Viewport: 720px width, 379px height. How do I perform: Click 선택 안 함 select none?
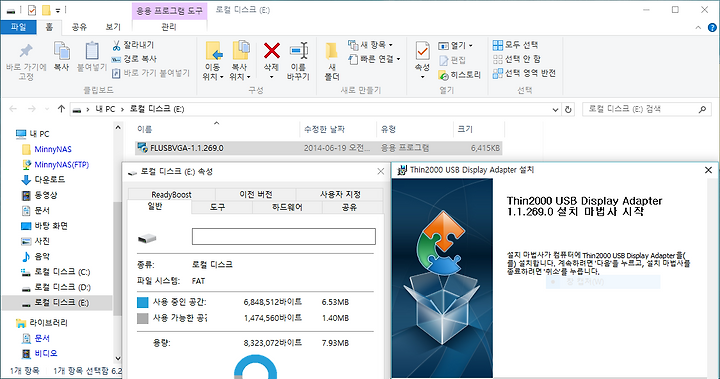click(x=517, y=59)
